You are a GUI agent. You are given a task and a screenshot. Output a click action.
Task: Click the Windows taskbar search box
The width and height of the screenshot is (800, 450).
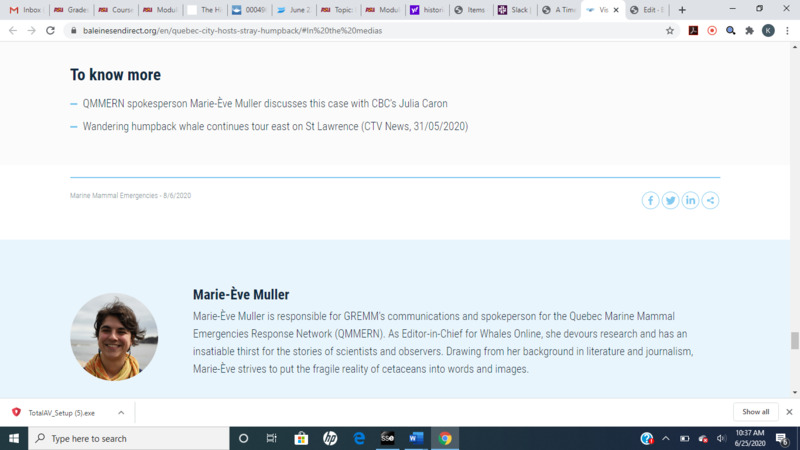pyautogui.click(x=128, y=438)
